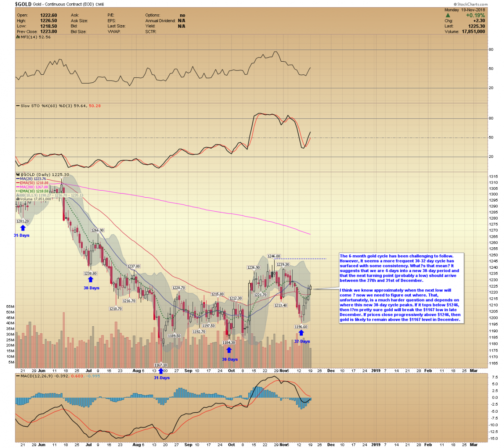The image size is (504, 448).
Task: Click the blue arrow beneath the 1167.10 low
Action: point(160,371)
